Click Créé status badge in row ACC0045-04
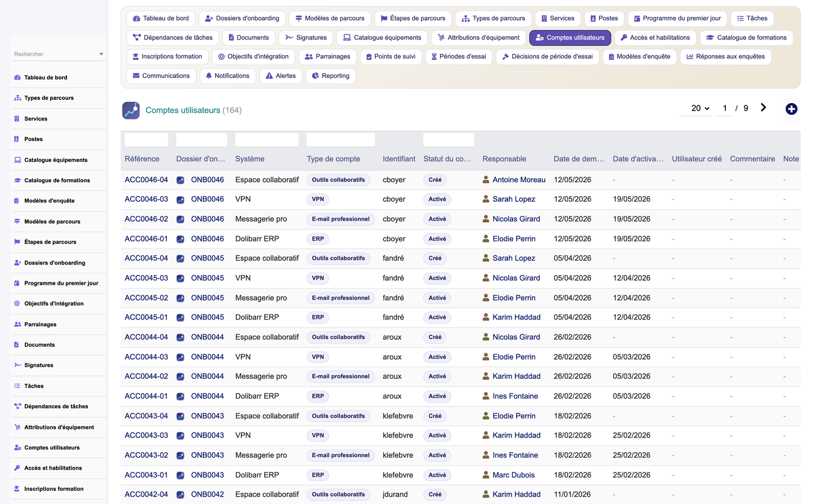 [x=435, y=258]
